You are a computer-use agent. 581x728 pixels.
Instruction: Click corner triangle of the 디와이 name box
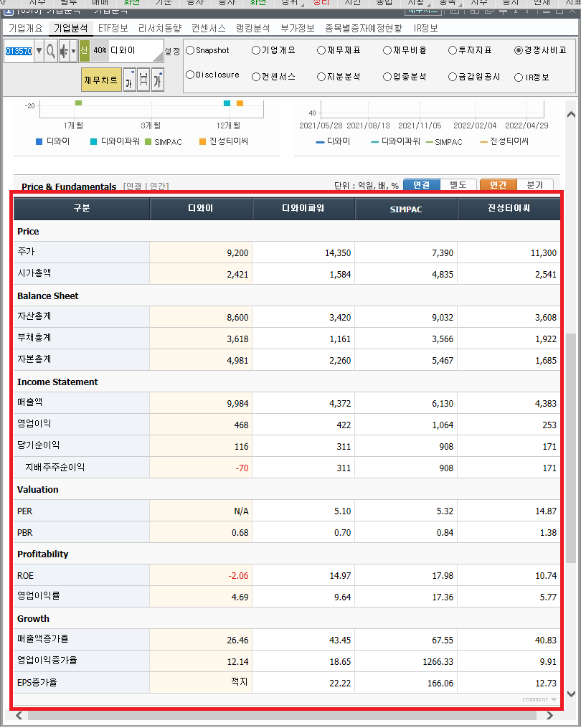(159, 57)
